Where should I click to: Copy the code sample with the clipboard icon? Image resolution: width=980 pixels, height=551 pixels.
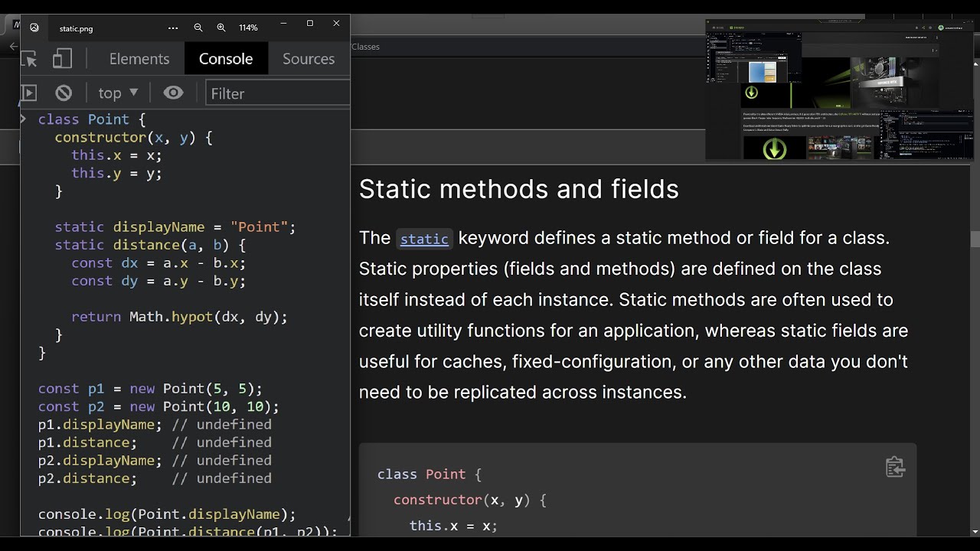tap(895, 467)
